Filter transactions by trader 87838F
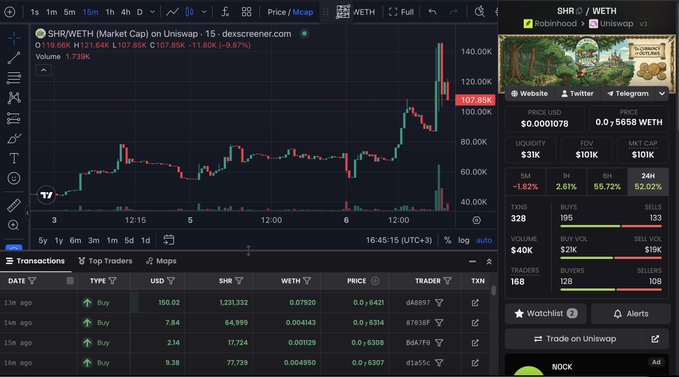The image size is (679, 377). point(439,322)
